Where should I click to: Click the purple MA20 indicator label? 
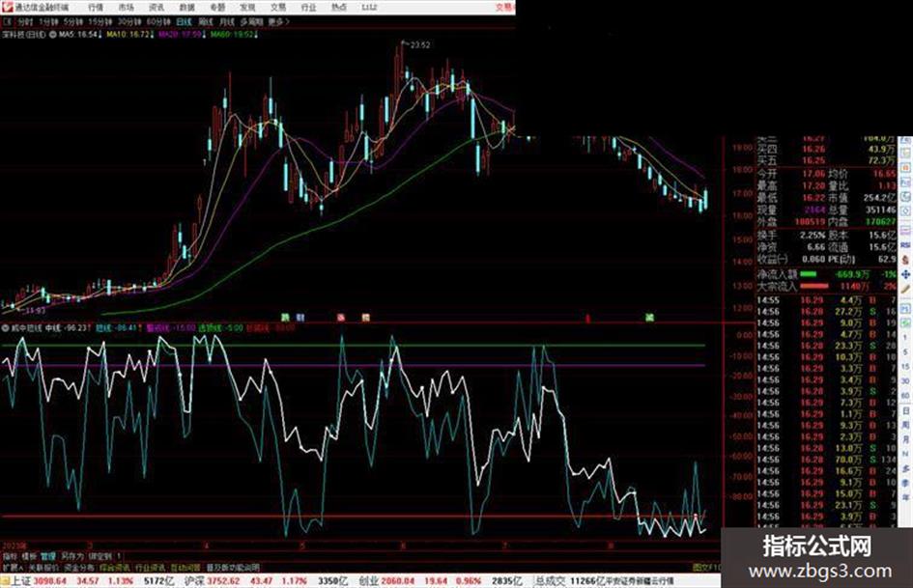(181, 35)
